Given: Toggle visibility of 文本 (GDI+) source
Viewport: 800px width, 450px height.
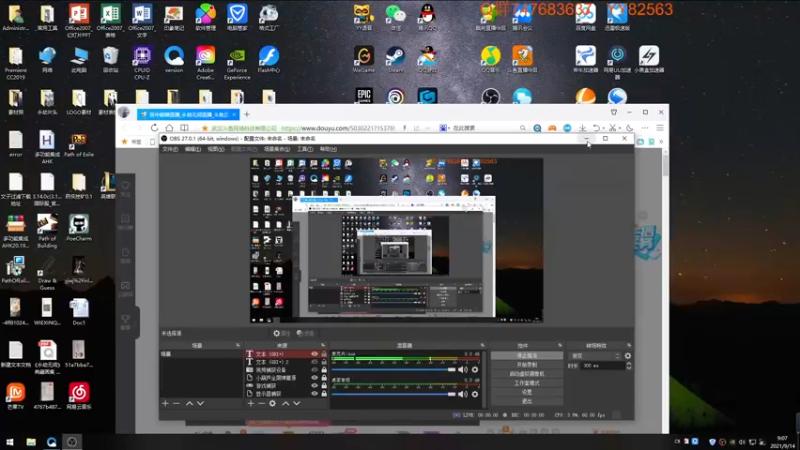Looking at the screenshot, I should pos(314,354).
